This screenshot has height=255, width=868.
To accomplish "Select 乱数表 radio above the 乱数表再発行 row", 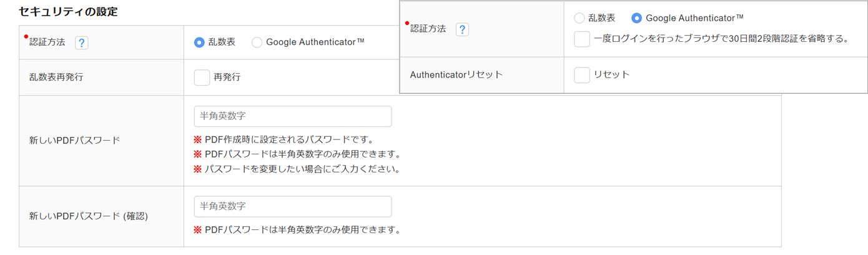I will click(x=199, y=42).
